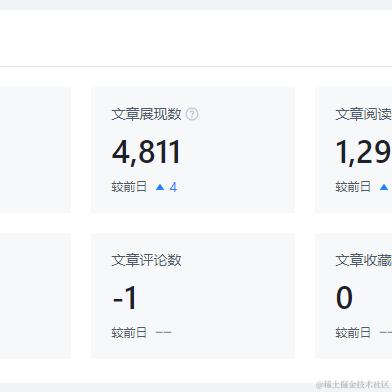
Task: Click 较前日 in the 文章阅读 card
Action: (353, 187)
